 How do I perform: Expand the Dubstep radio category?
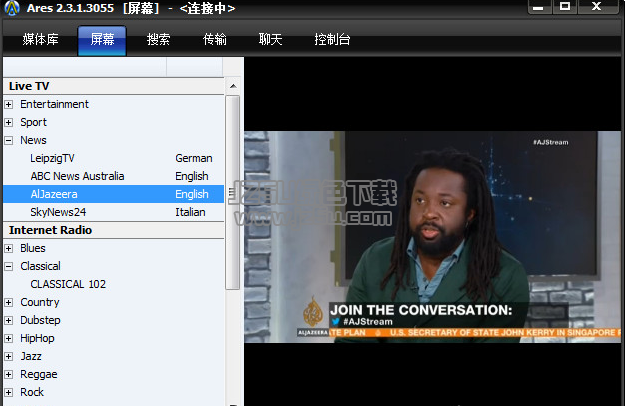coord(9,321)
